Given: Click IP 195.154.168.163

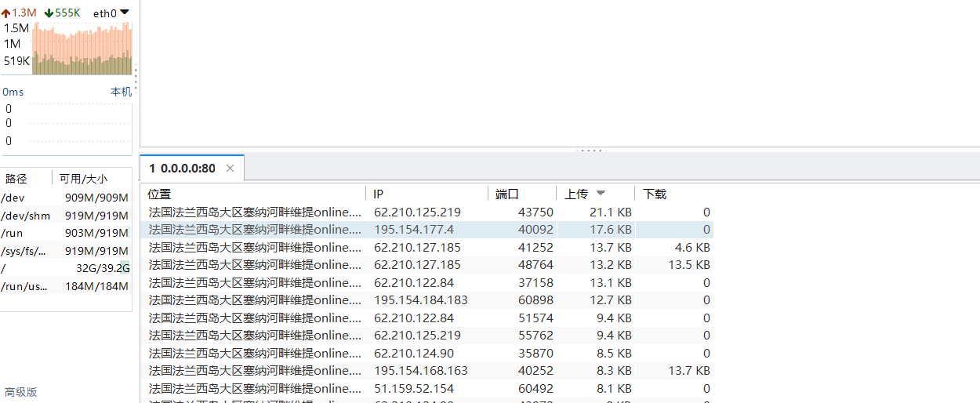Looking at the screenshot, I should pyautogui.click(x=421, y=371).
